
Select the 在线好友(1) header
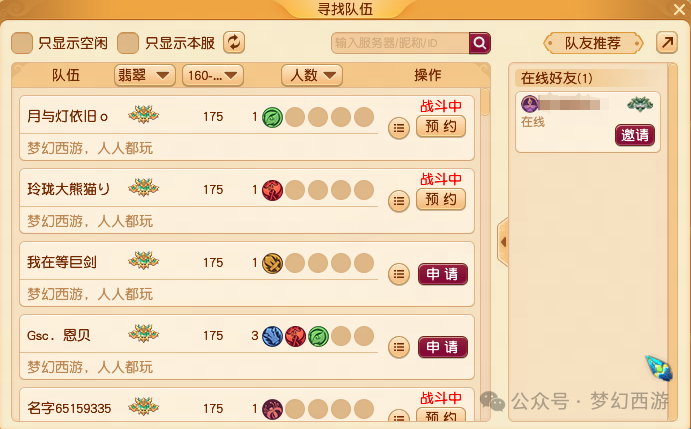pos(557,78)
